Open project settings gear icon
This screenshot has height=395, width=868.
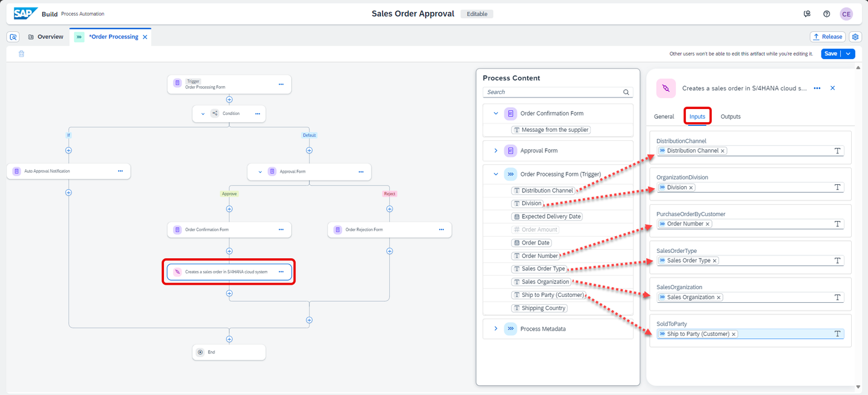click(x=855, y=37)
